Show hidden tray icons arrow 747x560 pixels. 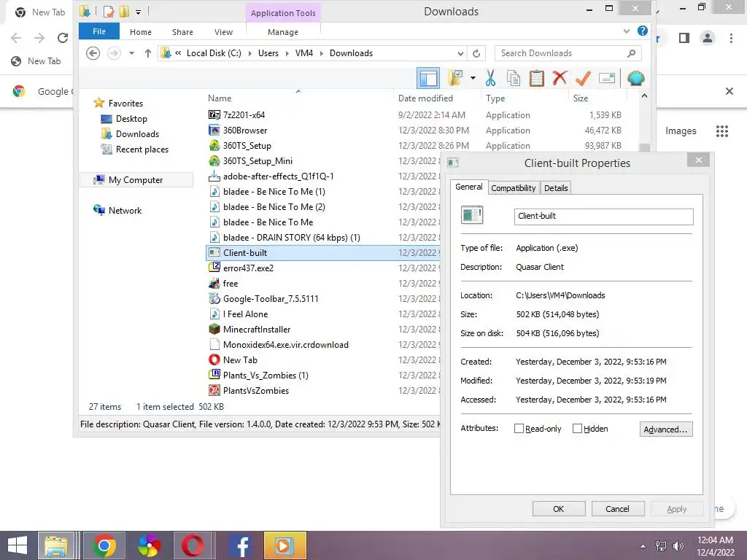click(643, 545)
